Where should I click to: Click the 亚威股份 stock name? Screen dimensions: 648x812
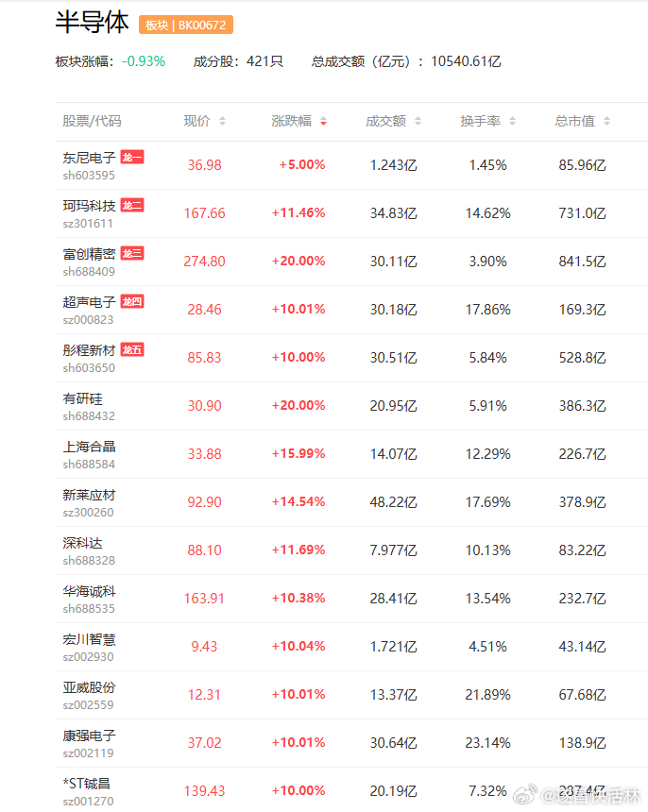[89, 687]
